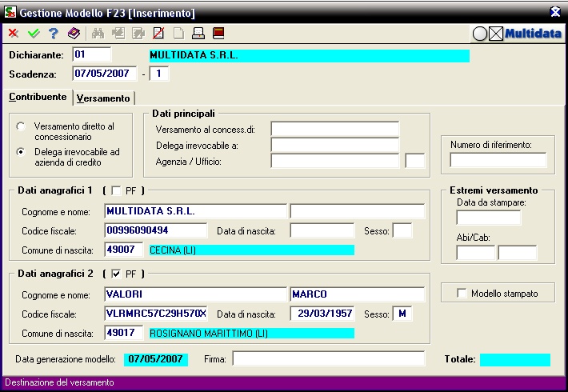Click the small Agenzia / Ufficio code box
This screenshot has height=392, width=568.
414,161
